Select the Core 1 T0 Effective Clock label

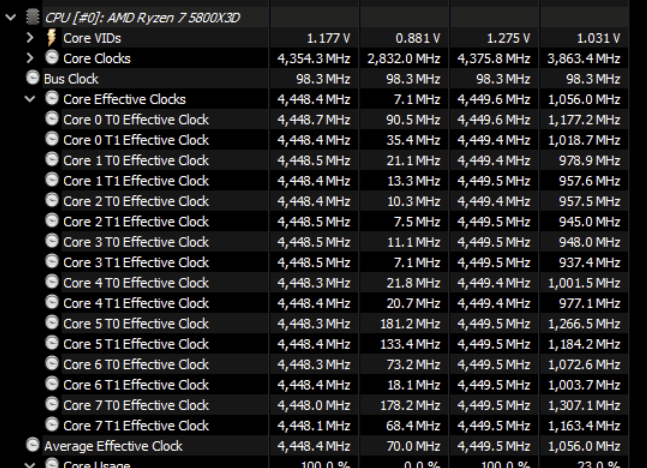(136, 161)
